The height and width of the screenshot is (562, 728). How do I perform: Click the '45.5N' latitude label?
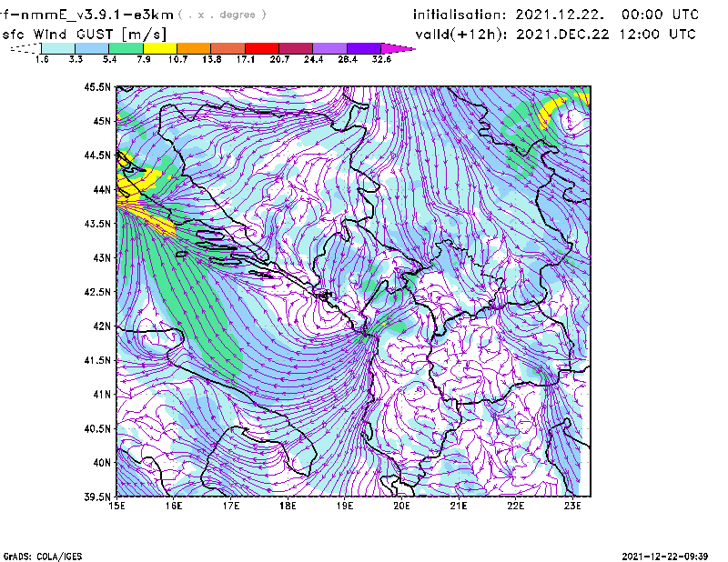pos(97,86)
